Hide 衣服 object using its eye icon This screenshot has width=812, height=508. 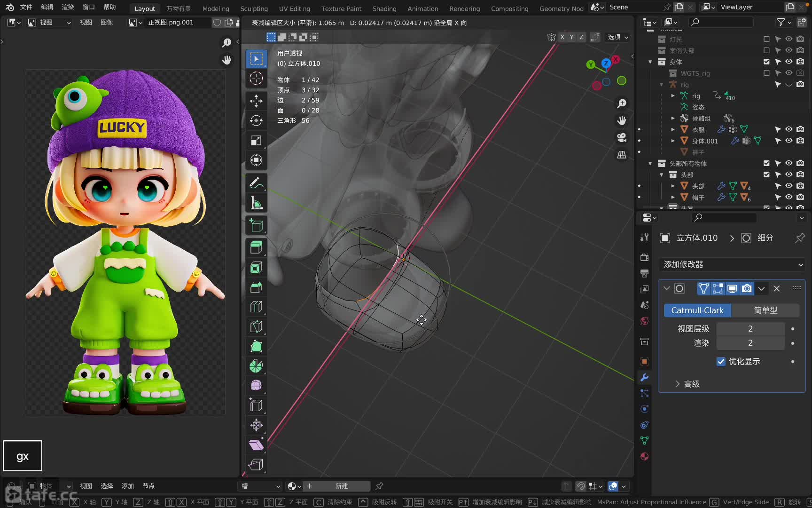point(789,129)
